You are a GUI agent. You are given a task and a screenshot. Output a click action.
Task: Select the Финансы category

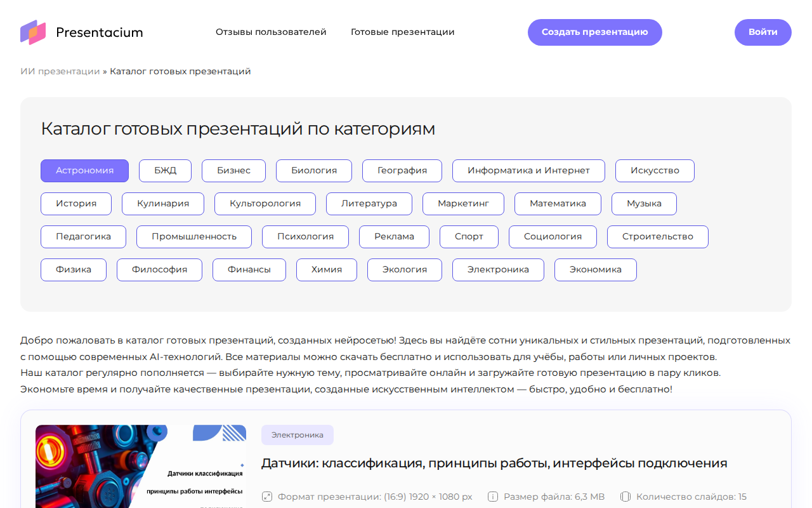coord(249,270)
